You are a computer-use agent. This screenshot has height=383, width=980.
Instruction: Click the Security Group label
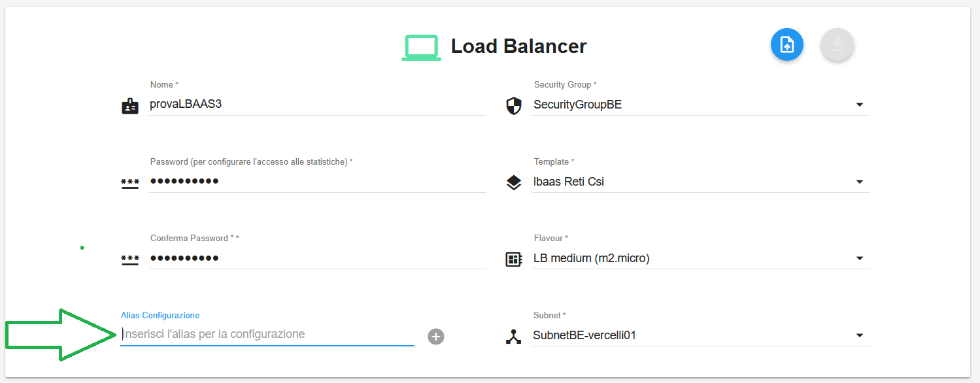565,85
